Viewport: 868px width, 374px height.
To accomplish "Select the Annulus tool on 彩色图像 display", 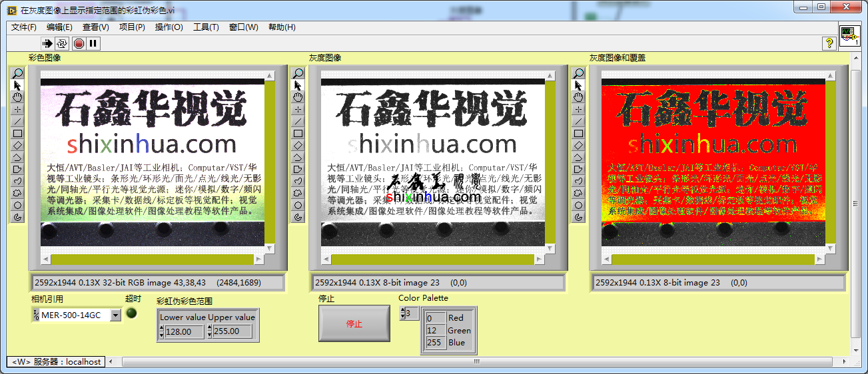I will pos(18,217).
